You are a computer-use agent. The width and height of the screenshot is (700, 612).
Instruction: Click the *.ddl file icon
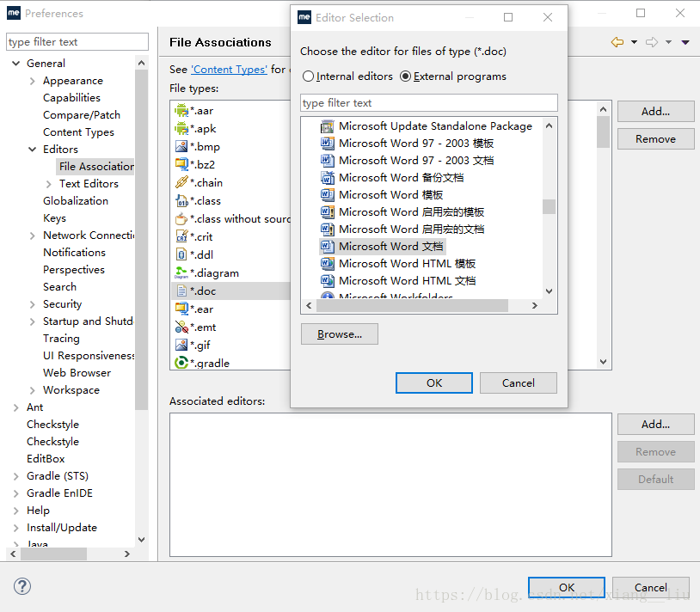click(181, 254)
